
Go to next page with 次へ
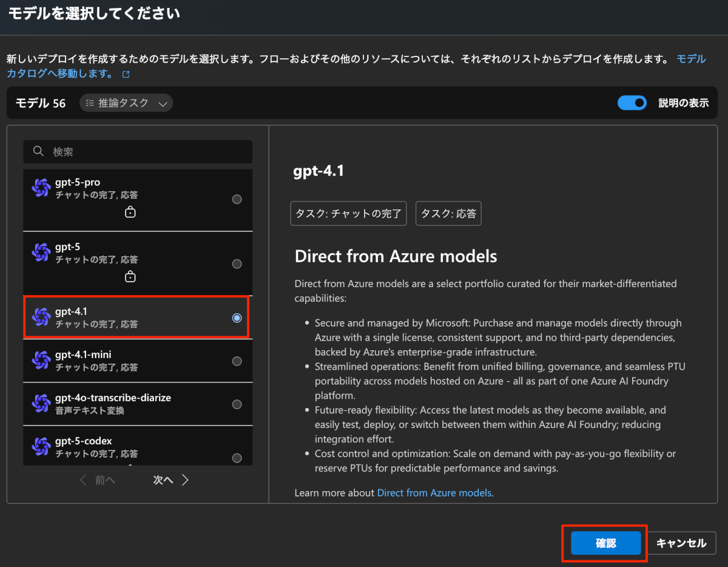click(x=171, y=480)
